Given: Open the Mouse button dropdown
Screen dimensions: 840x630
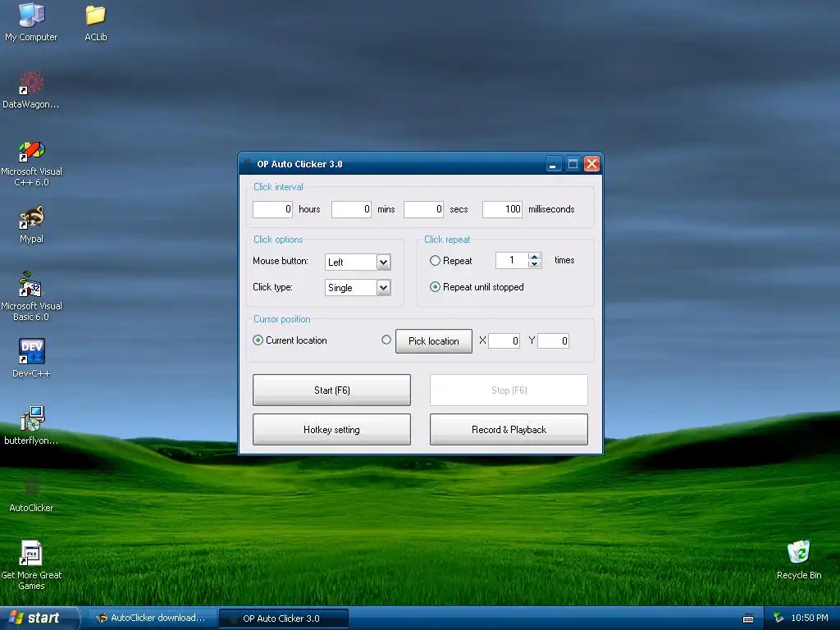Looking at the screenshot, I should pos(383,262).
